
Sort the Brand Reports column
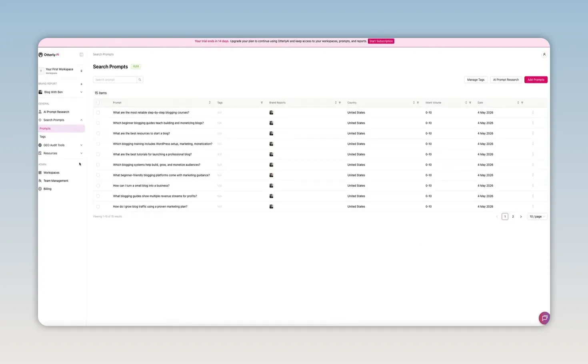coord(336,103)
